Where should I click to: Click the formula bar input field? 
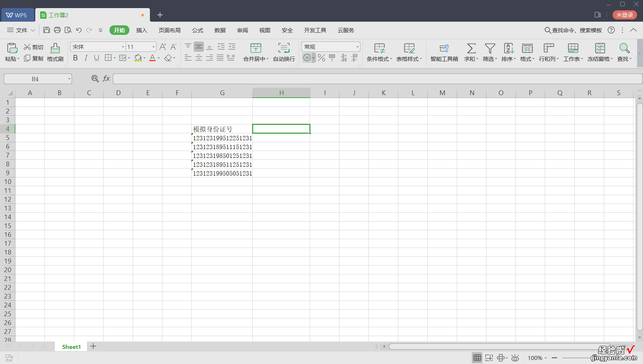(377, 79)
